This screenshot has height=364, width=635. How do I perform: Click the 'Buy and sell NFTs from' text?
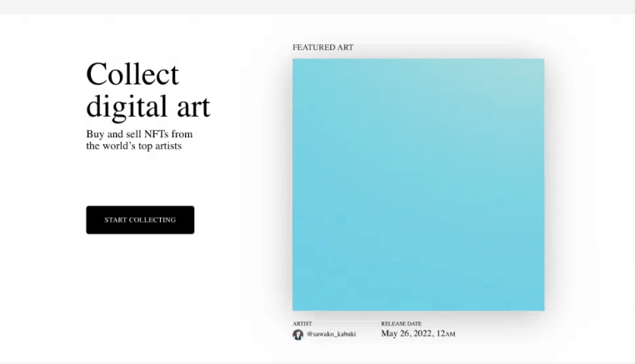pyautogui.click(x=139, y=134)
